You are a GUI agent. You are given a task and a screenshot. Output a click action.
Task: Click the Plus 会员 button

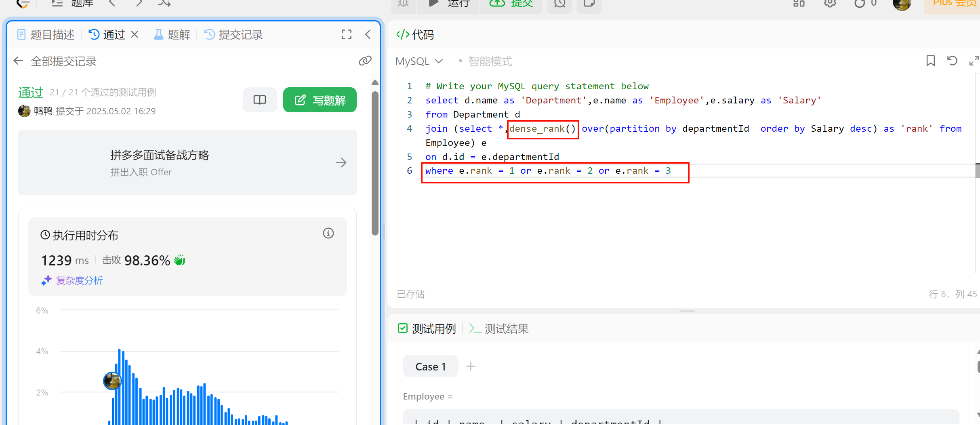(x=953, y=5)
